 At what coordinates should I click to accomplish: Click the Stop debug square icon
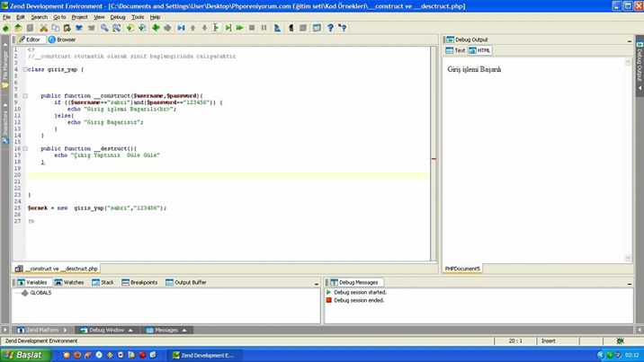(252, 28)
